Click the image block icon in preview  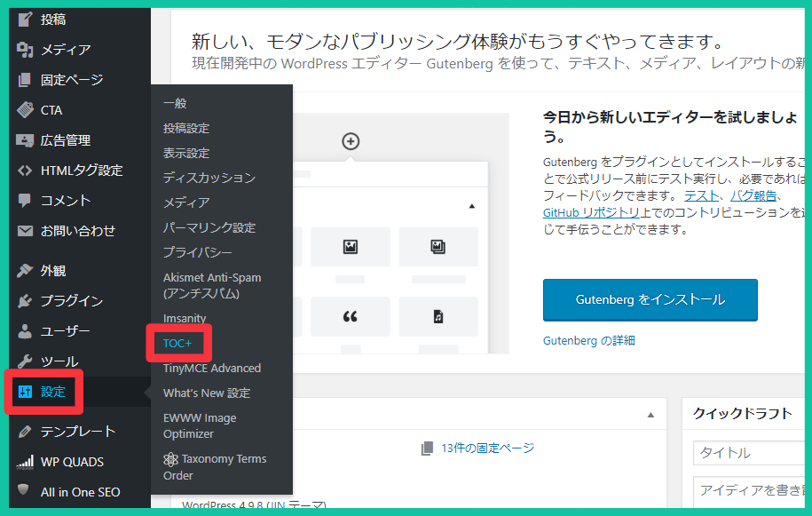tap(351, 247)
